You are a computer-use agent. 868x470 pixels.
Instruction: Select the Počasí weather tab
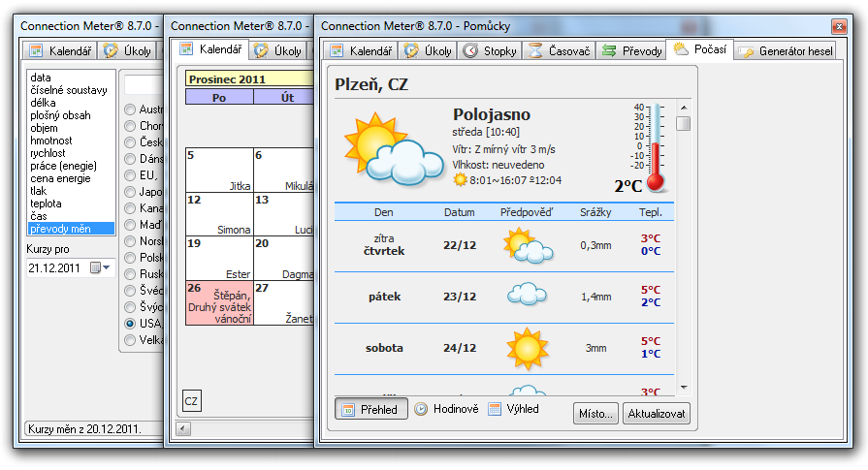[699, 49]
